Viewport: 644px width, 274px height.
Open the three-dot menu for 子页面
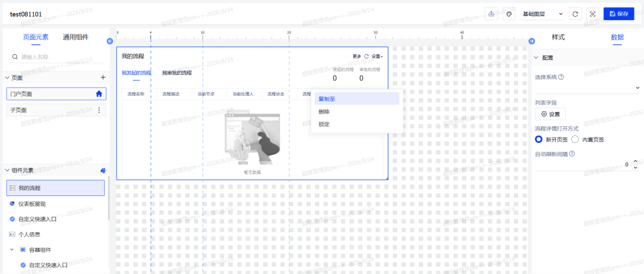[x=98, y=110]
